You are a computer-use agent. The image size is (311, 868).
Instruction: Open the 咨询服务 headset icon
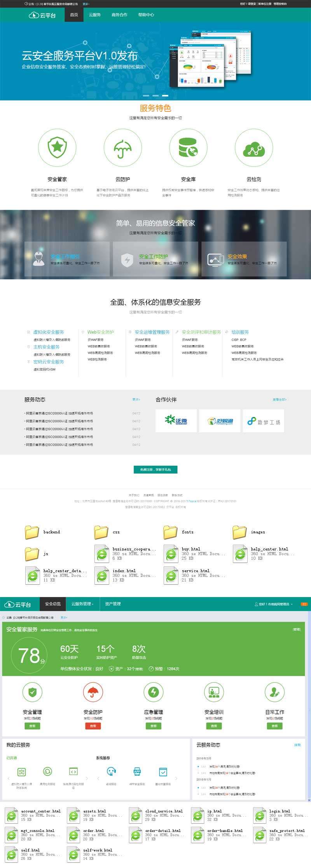click(x=111, y=772)
